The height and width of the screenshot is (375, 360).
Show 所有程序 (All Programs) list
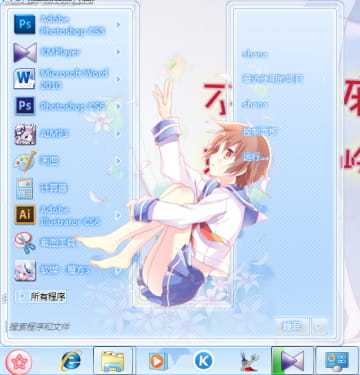41,296
